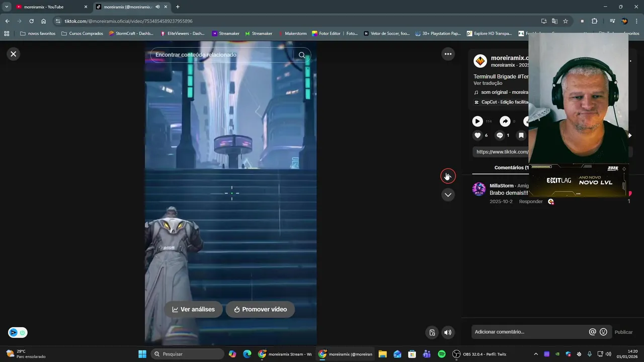
Task: Open Microsoft Edge from taskbar
Action: click(x=247, y=354)
